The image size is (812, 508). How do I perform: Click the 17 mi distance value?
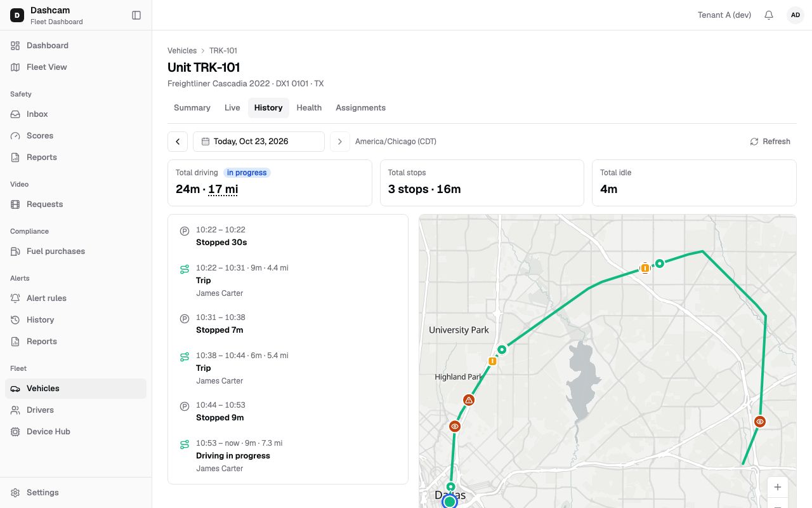coord(223,189)
